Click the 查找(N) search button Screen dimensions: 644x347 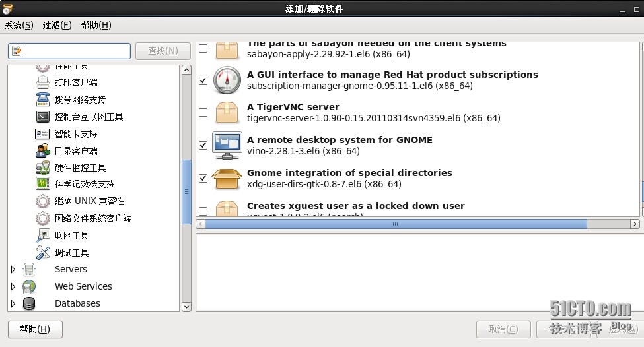[x=163, y=51]
